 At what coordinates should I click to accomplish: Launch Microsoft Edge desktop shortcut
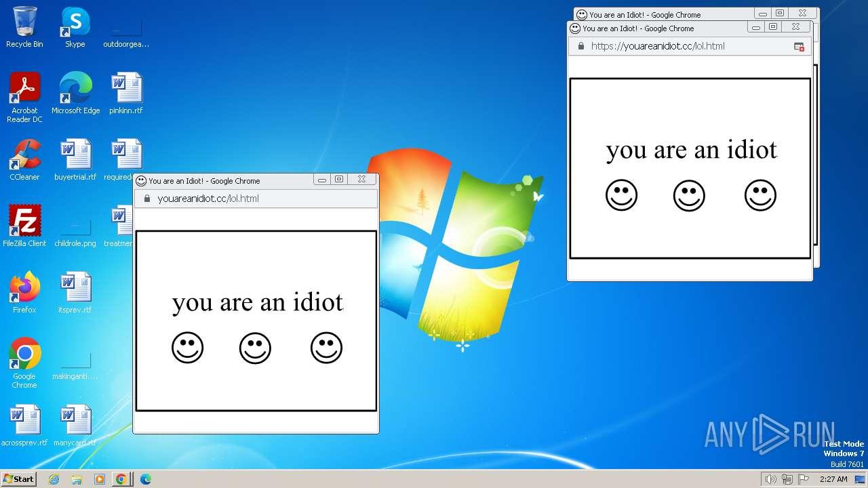[x=75, y=94]
